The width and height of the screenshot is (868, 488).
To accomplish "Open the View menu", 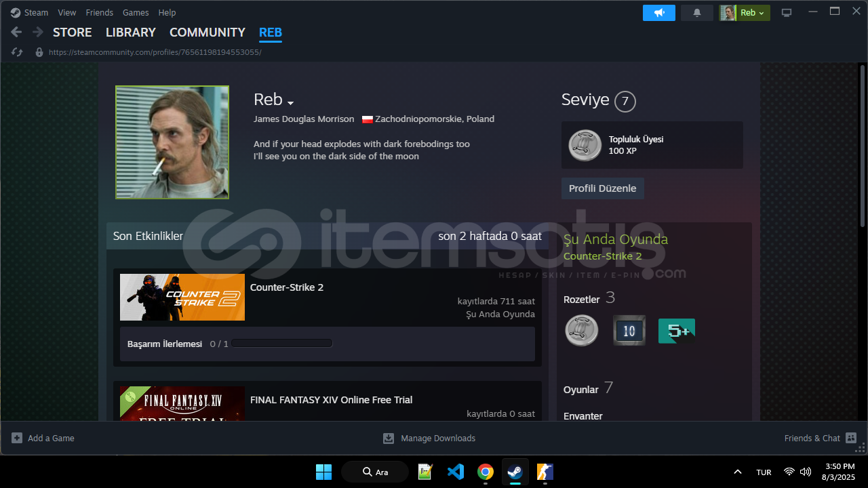I will pos(67,12).
